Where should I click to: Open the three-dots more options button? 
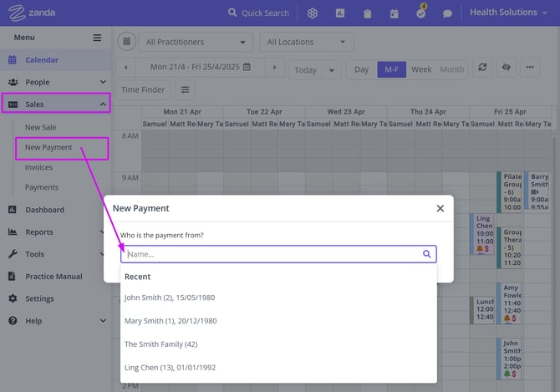click(530, 69)
